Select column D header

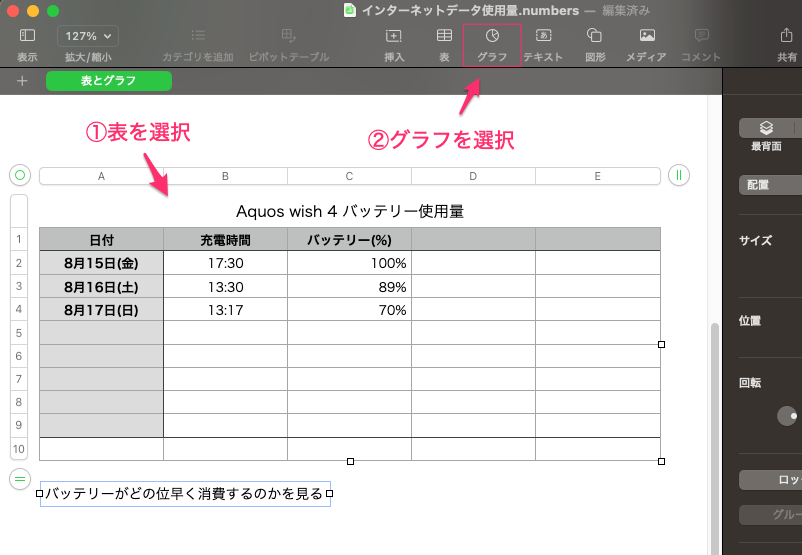click(473, 176)
